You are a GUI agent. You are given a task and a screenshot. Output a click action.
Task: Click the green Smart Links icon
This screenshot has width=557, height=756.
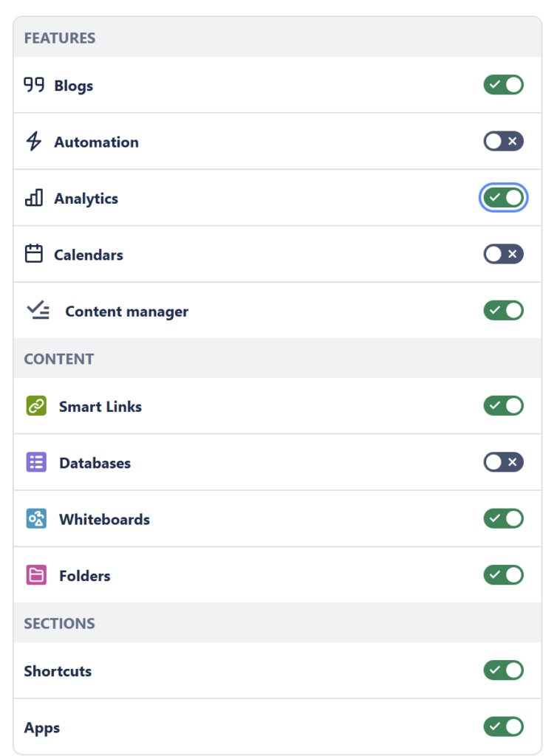pyautogui.click(x=36, y=406)
